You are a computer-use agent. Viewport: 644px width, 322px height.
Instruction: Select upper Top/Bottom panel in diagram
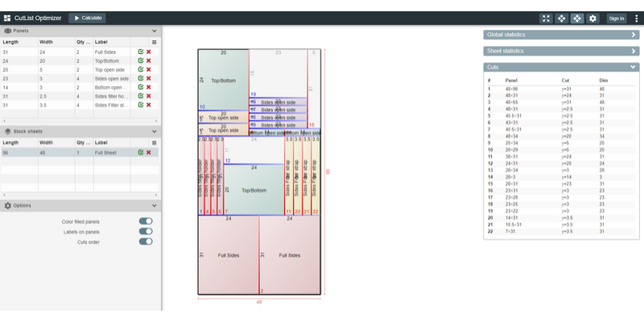click(224, 80)
